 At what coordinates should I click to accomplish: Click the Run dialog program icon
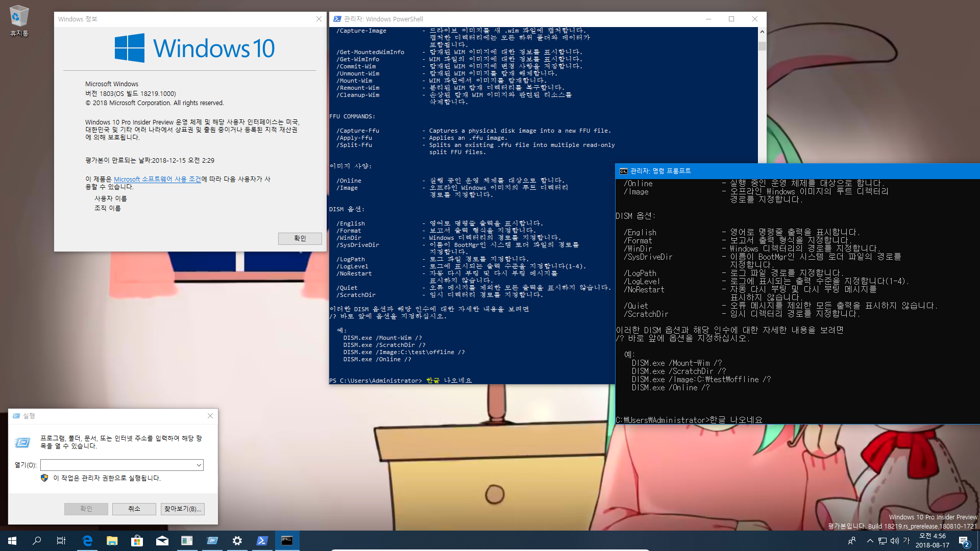click(x=22, y=442)
